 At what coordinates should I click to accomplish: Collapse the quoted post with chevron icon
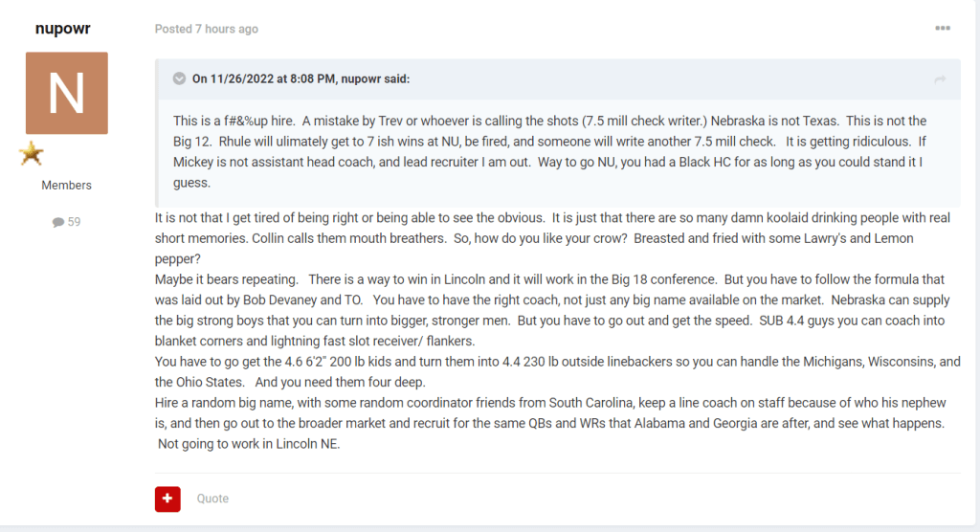(x=179, y=78)
